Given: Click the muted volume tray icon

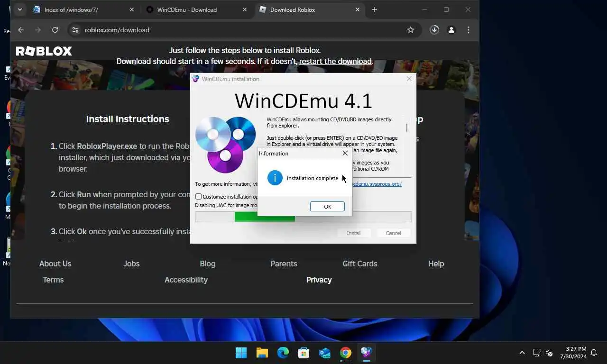Looking at the screenshot, I should coord(549,353).
